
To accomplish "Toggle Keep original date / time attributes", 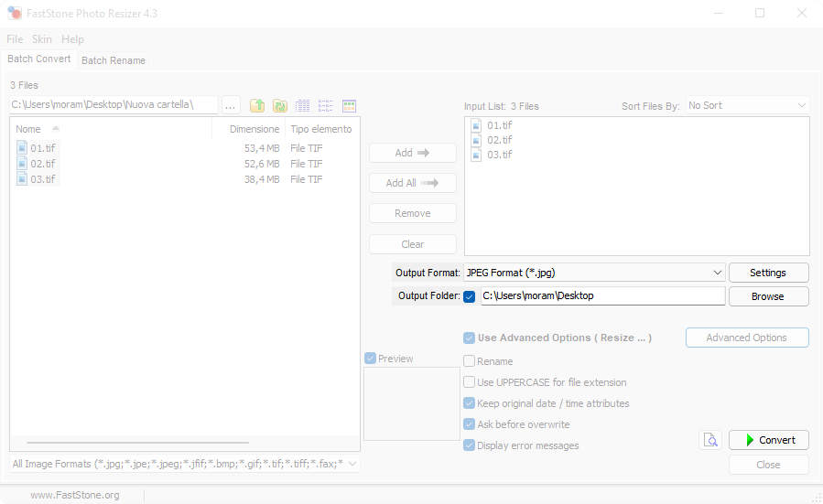I will coord(470,402).
